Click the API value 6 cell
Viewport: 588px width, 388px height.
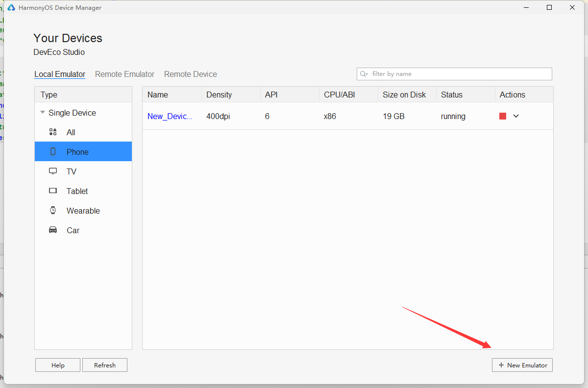pyautogui.click(x=267, y=116)
